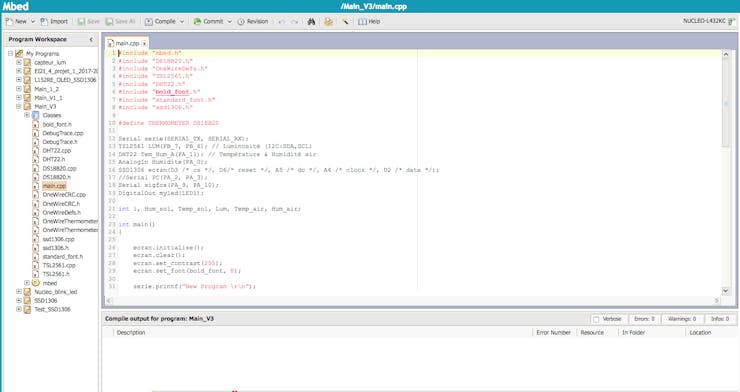Click the Save All toolbar button

pos(120,22)
